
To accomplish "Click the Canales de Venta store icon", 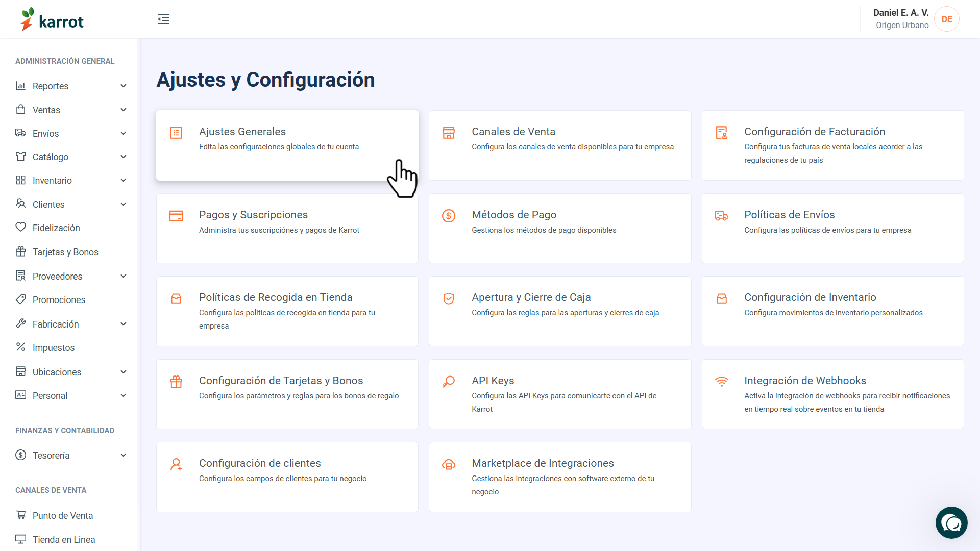I will (x=449, y=133).
